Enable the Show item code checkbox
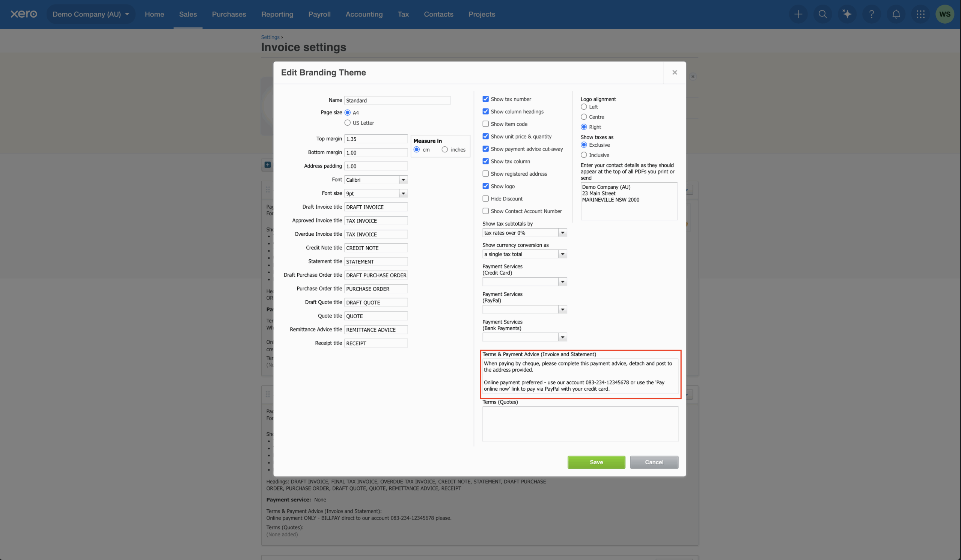The height and width of the screenshot is (560, 961). point(485,124)
